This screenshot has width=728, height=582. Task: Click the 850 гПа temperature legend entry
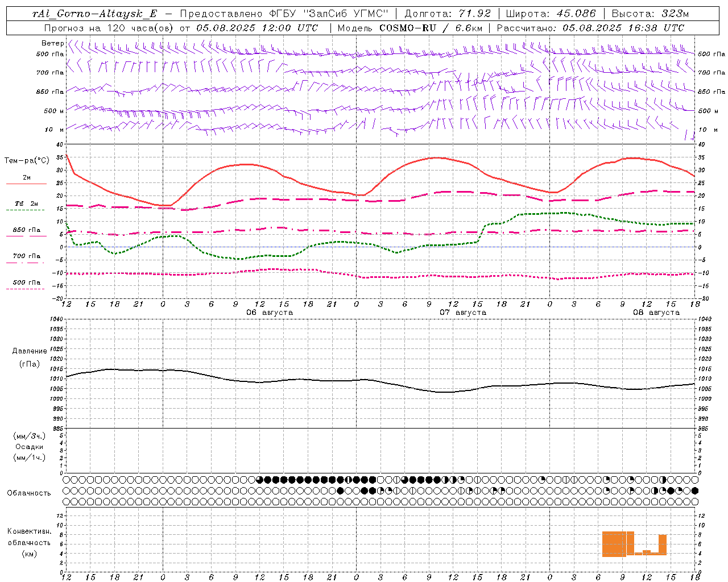[26, 230]
